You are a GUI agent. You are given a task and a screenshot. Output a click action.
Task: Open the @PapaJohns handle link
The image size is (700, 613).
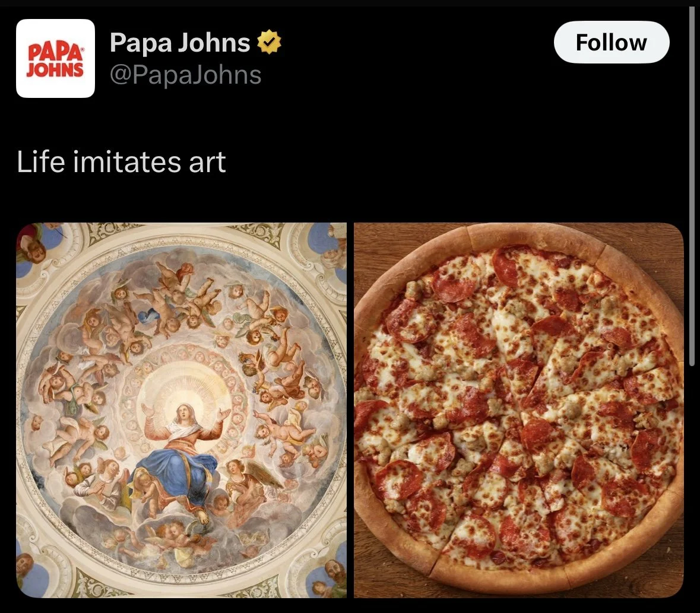[x=186, y=75]
